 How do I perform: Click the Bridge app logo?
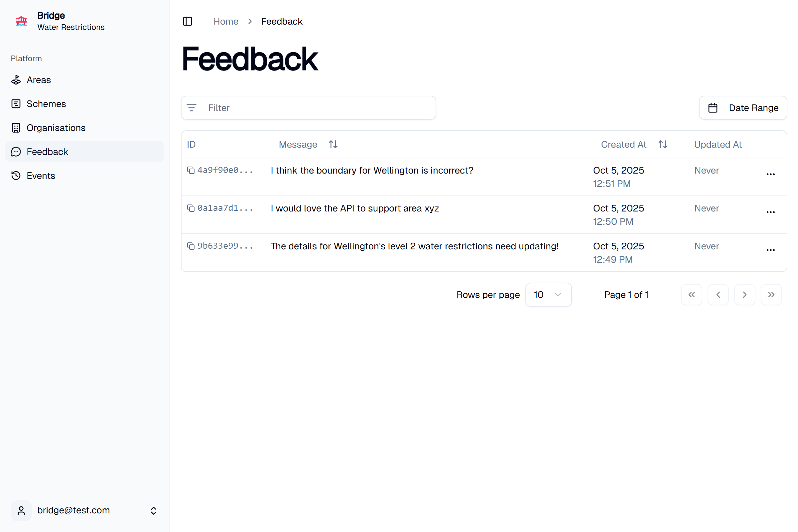(21, 21)
